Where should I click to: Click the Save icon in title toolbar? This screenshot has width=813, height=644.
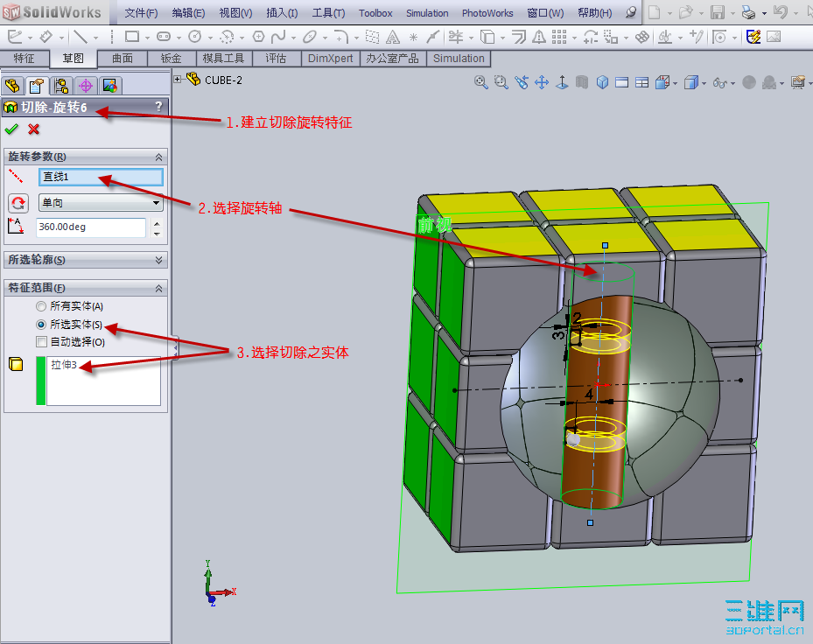point(718,12)
